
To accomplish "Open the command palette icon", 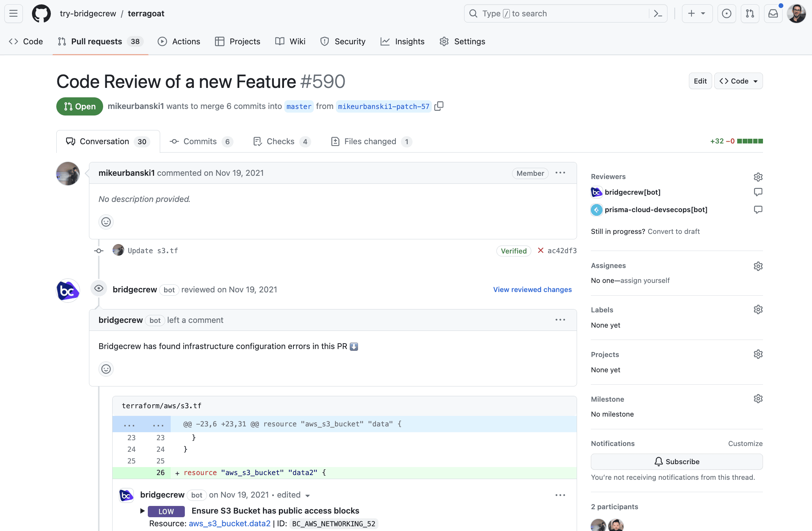I will [x=658, y=14].
